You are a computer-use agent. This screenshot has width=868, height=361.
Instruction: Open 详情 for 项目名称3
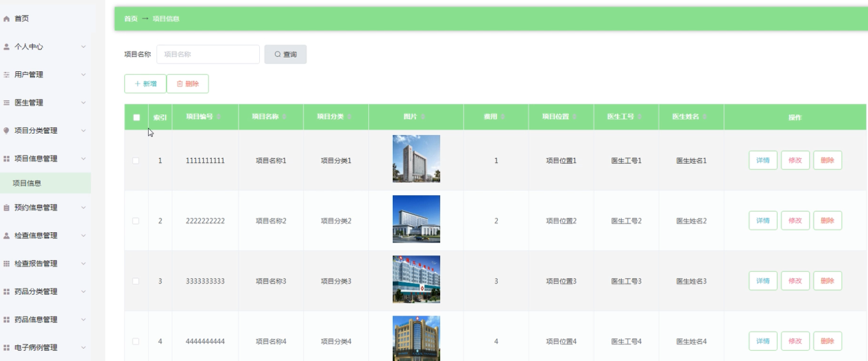(763, 281)
